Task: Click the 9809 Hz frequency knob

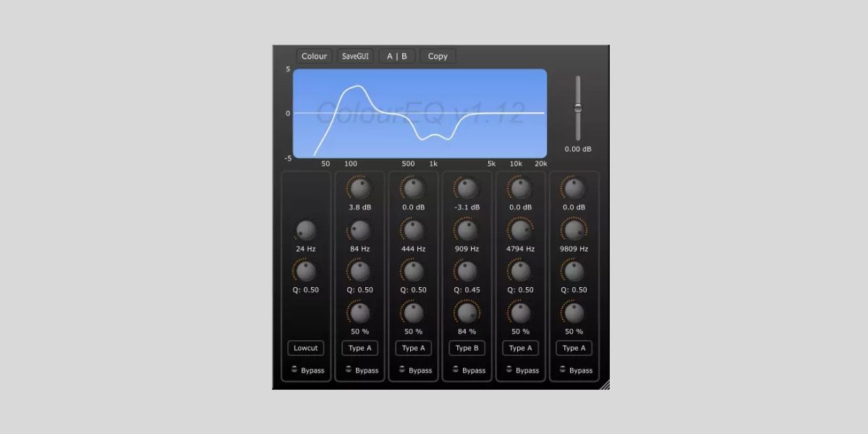Action: pos(574,231)
